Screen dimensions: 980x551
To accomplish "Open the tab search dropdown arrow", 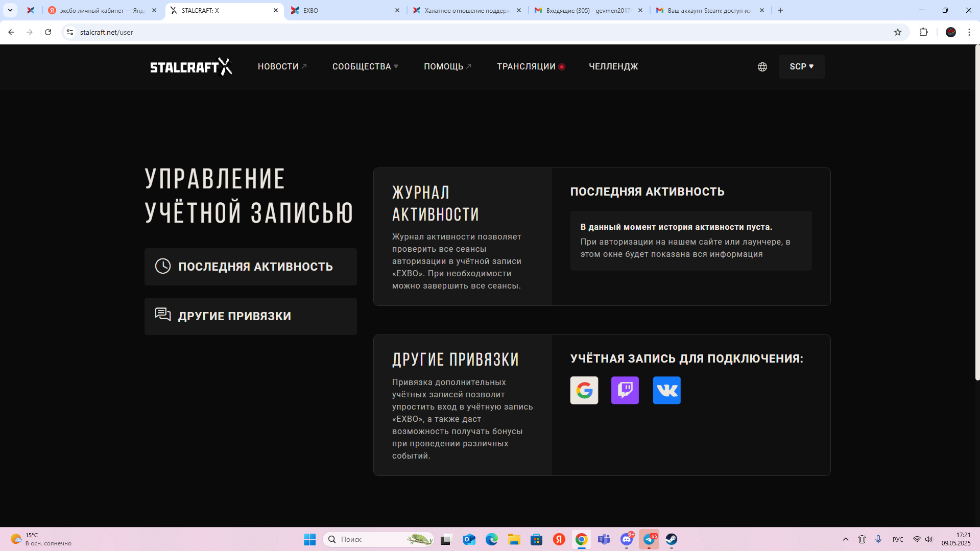I will pyautogui.click(x=10, y=10).
